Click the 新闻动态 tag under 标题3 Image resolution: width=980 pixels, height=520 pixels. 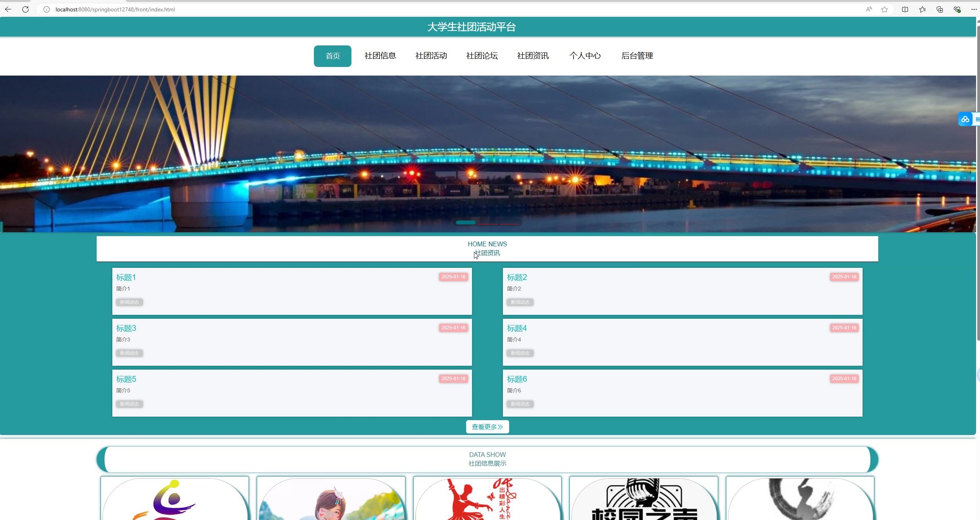(x=130, y=353)
